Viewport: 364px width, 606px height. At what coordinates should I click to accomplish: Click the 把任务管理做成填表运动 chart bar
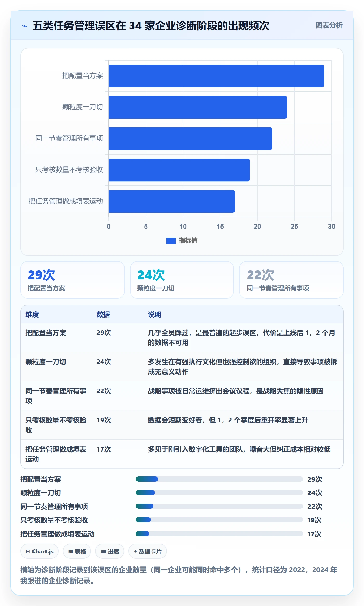tap(172, 201)
